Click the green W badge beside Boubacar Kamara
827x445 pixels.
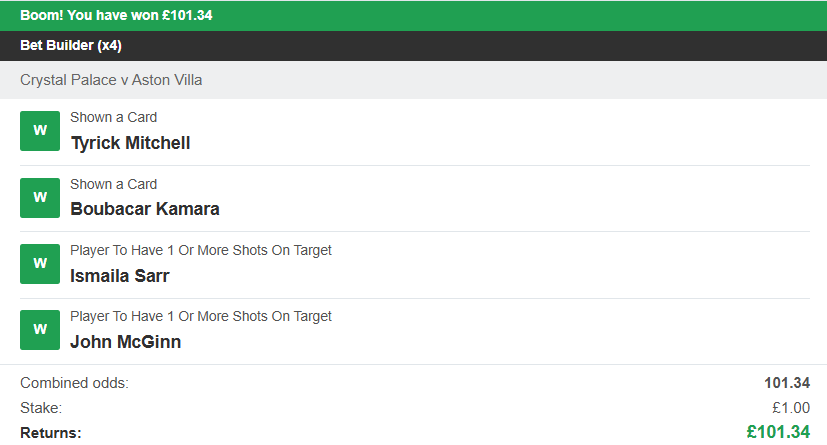(40, 198)
